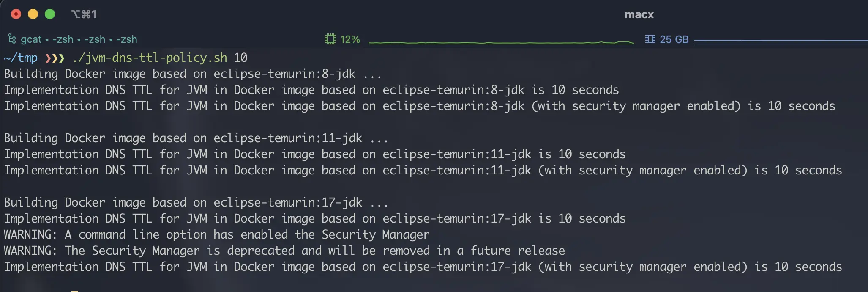Click the blue memory usage graph line

tap(781, 41)
